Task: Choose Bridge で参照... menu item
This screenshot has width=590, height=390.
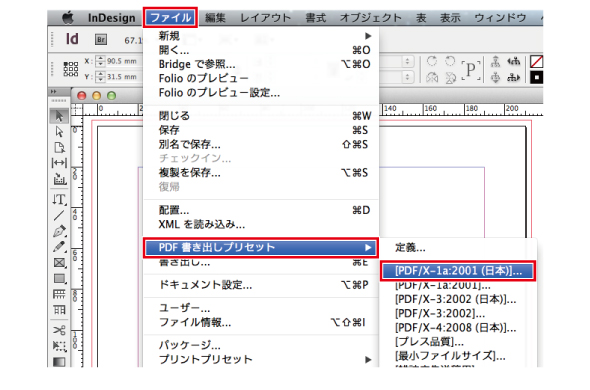Action: [x=261, y=64]
